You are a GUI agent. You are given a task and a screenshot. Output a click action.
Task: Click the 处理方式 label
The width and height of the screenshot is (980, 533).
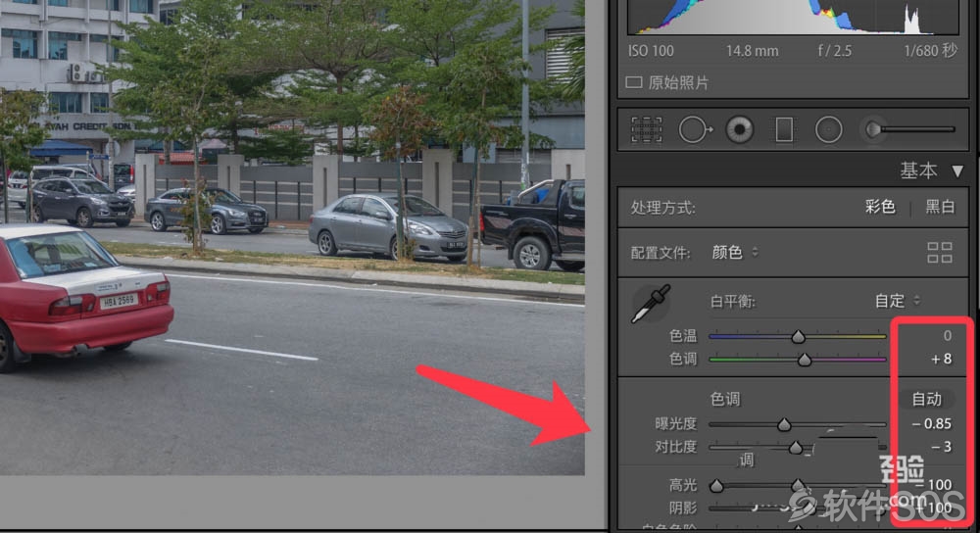(x=662, y=208)
